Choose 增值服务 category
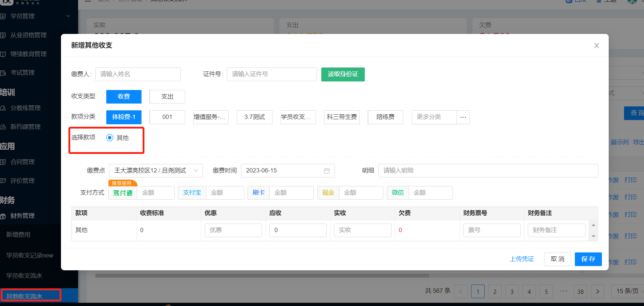This screenshot has width=644, height=306. pyautogui.click(x=211, y=117)
